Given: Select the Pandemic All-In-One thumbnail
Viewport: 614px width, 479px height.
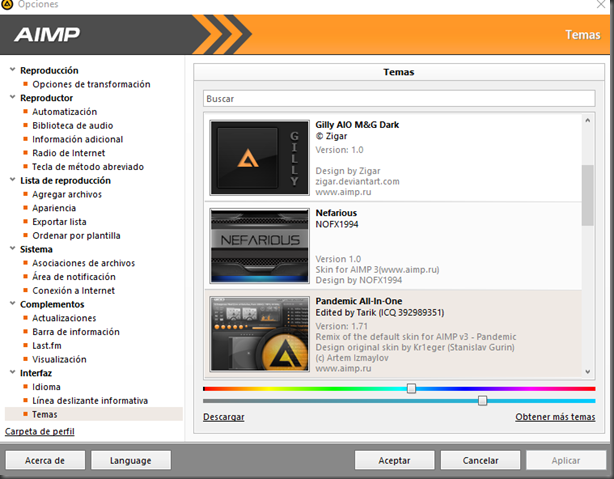Looking at the screenshot, I should tap(259, 334).
